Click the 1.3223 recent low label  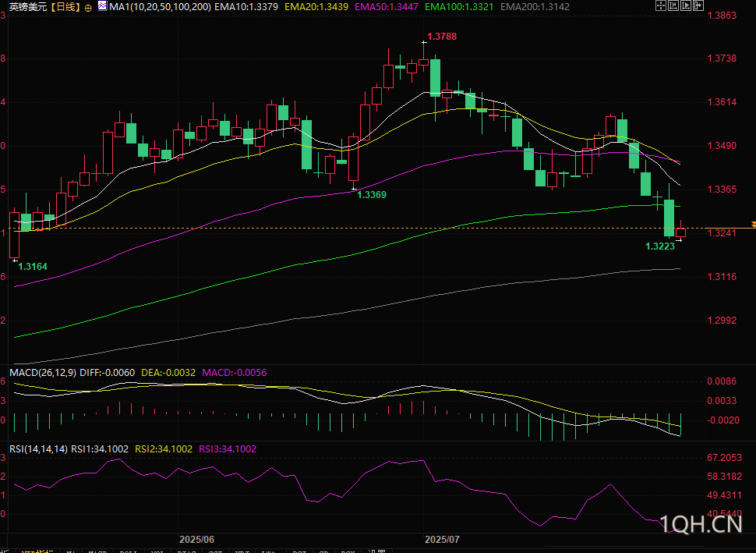click(x=660, y=246)
